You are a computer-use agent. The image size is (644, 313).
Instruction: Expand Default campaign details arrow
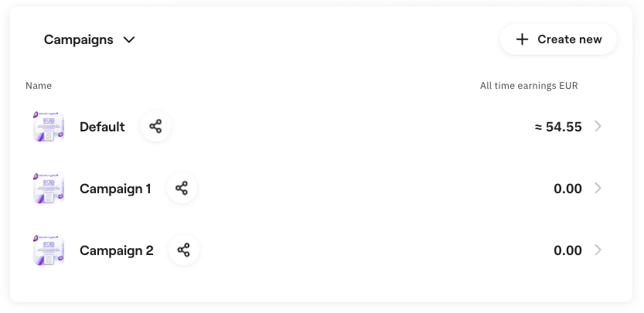[x=598, y=127]
